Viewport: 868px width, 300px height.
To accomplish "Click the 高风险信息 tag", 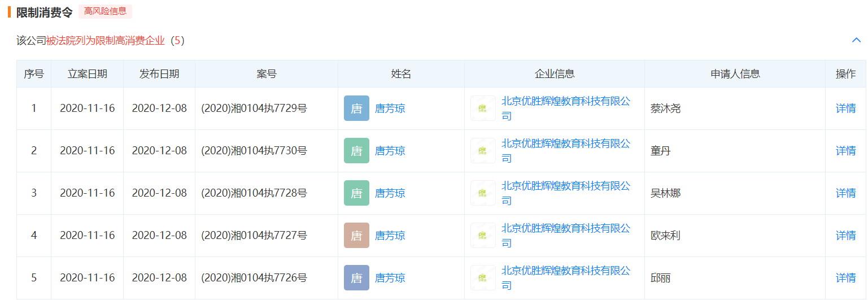I will click(105, 11).
